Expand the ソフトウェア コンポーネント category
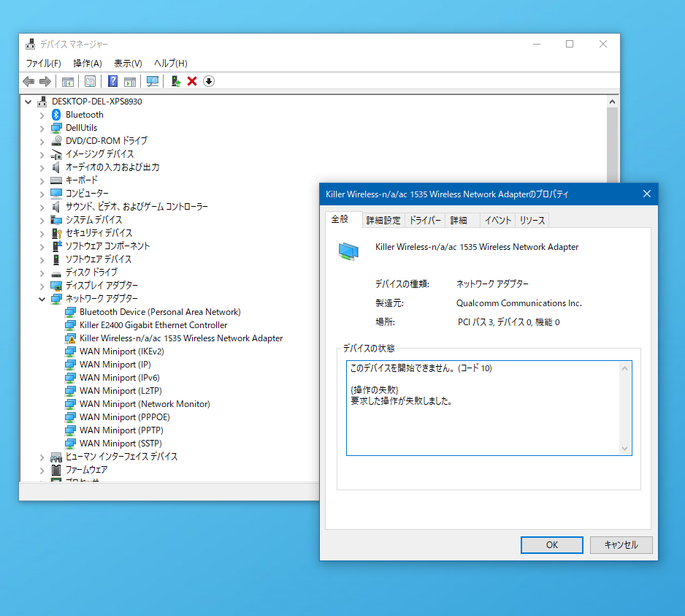Image resolution: width=685 pixels, height=616 pixels. [42, 246]
